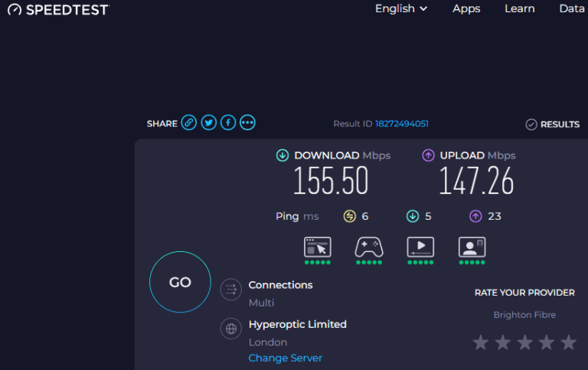The image size is (588, 370).
Task: Click the 147.26 upload speed value
Action: tap(476, 181)
